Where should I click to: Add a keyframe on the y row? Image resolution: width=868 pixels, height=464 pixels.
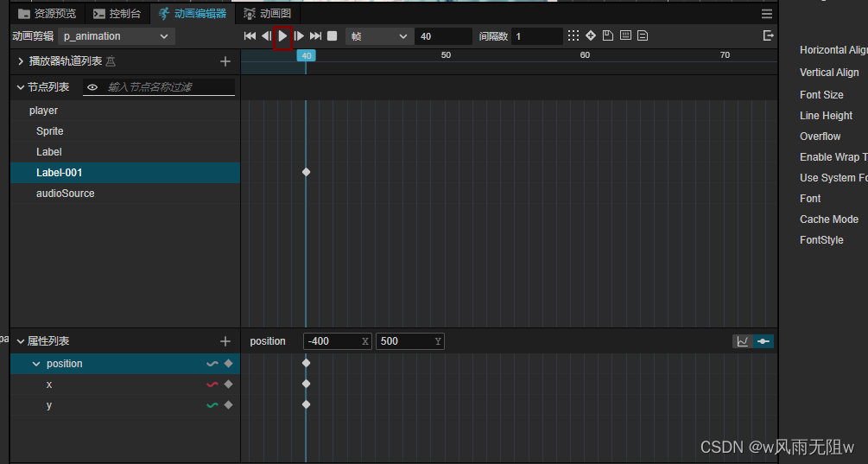(228, 405)
